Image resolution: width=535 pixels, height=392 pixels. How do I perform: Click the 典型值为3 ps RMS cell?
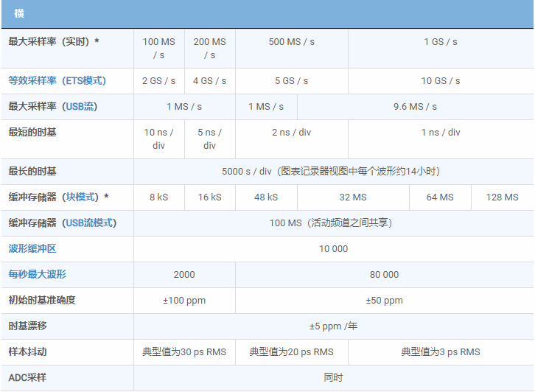[440, 351]
